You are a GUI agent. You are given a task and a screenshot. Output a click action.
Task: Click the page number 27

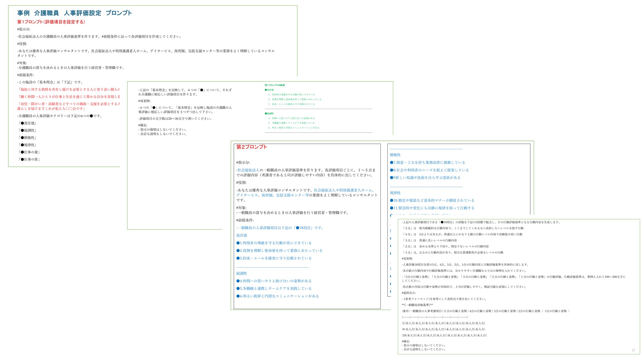coord(633,350)
